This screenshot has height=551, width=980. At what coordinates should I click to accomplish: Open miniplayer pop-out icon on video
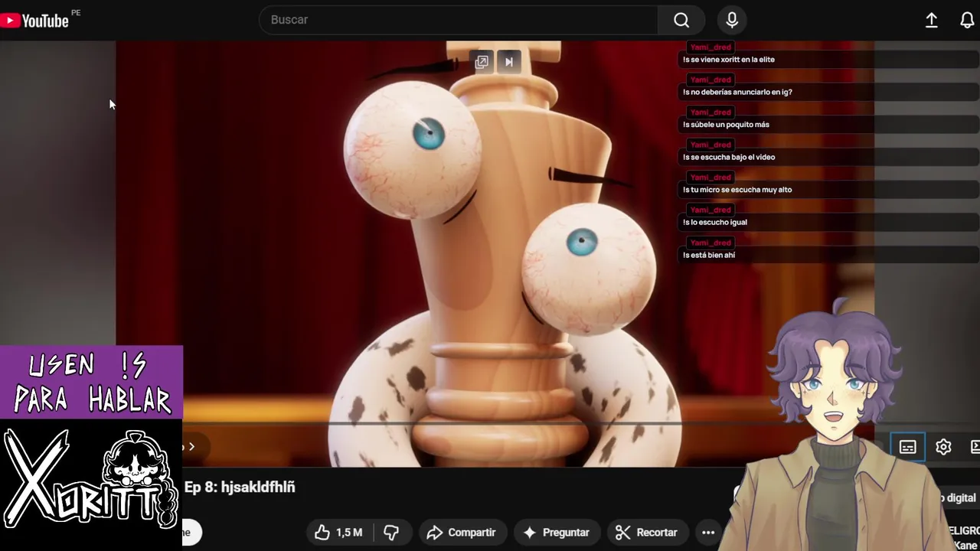click(482, 62)
